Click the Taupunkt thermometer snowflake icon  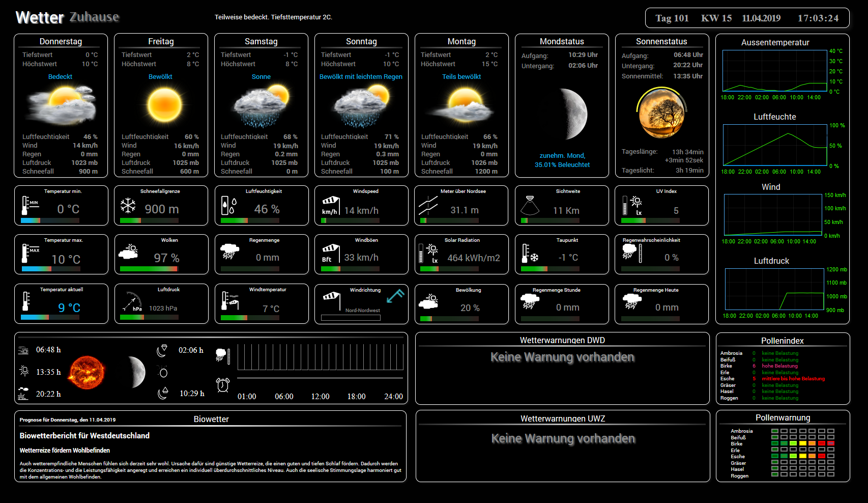click(530, 253)
